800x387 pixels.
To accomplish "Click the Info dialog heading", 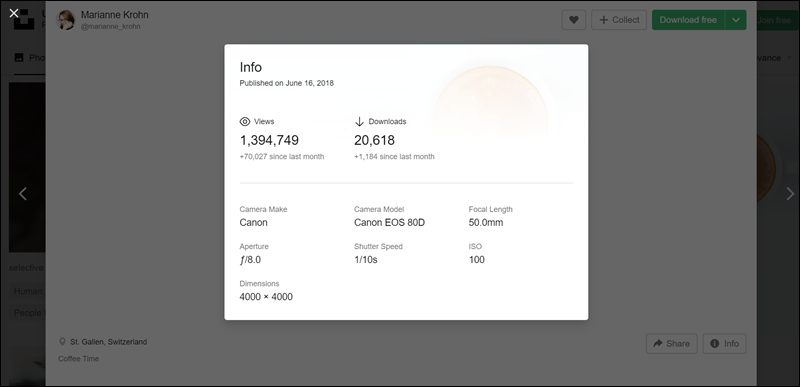I will (251, 67).
